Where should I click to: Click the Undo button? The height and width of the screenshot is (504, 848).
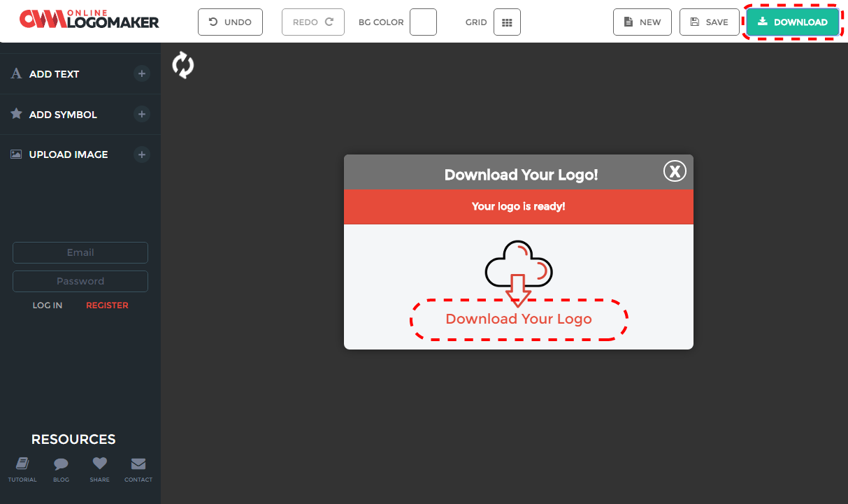[230, 22]
